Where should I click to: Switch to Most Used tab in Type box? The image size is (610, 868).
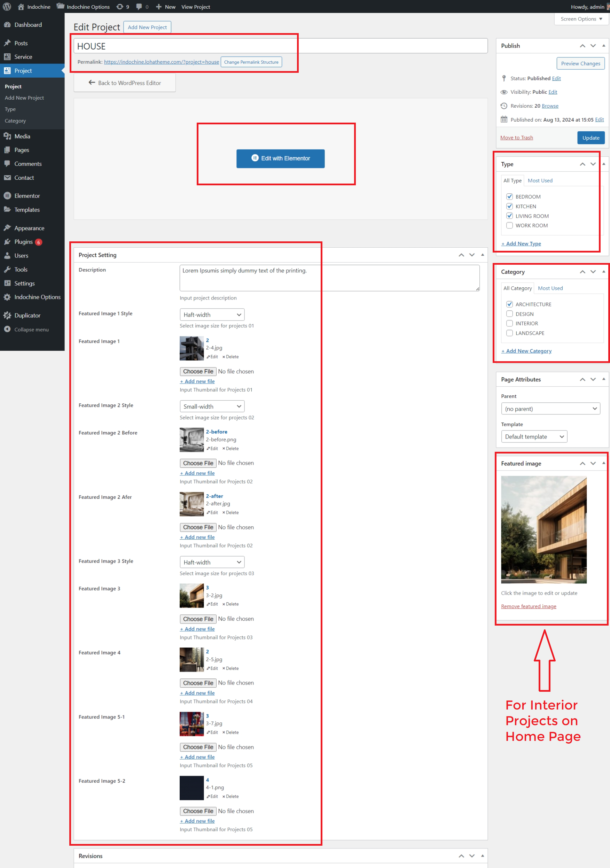pos(540,180)
